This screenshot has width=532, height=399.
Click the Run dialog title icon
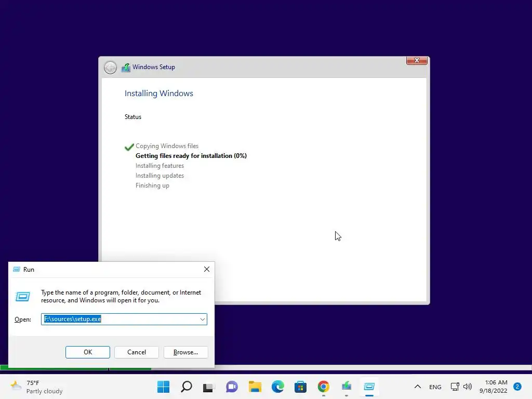click(x=16, y=270)
